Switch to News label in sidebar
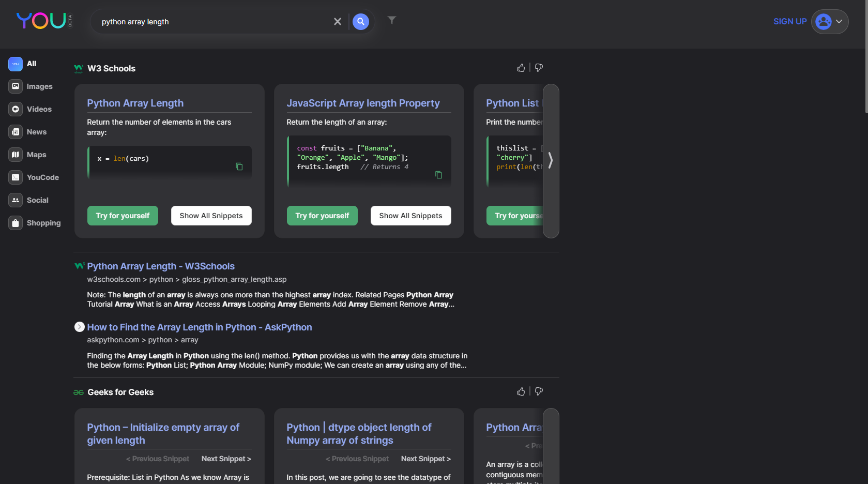 [37, 132]
